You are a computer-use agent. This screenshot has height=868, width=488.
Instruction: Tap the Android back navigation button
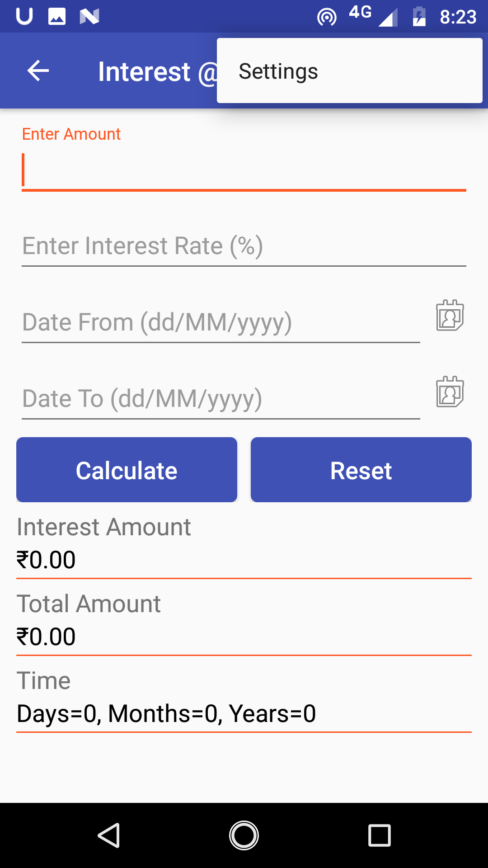click(x=109, y=835)
